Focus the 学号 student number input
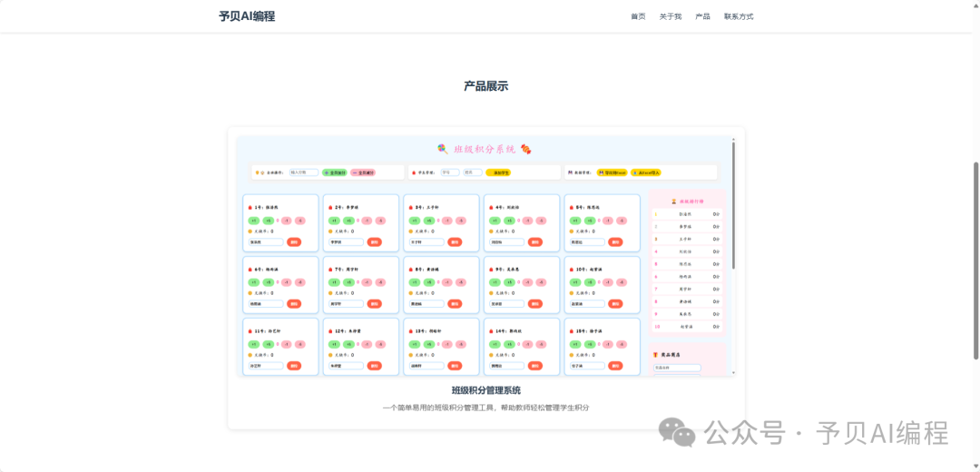The width and height of the screenshot is (980, 472). [450, 172]
